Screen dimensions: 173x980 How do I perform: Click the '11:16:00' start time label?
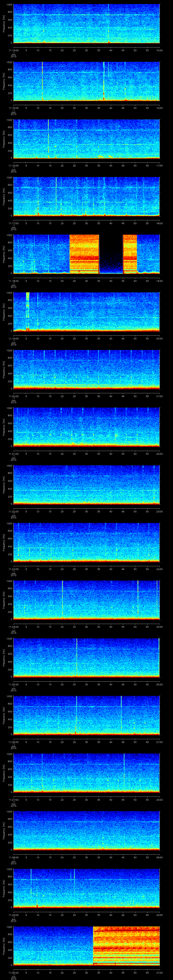(x=13, y=166)
